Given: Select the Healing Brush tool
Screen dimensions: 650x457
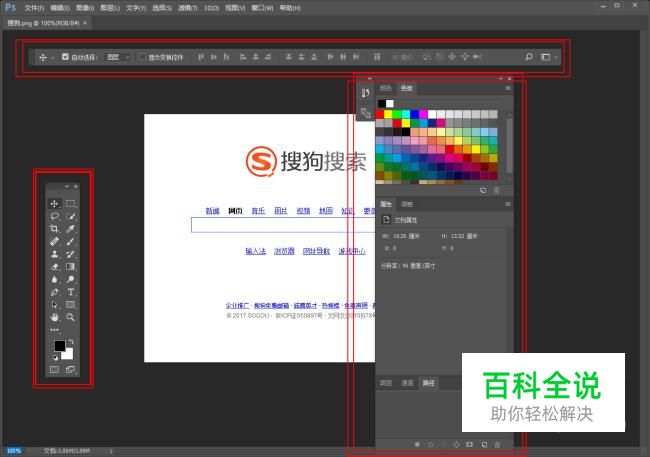Looking at the screenshot, I should tap(54, 241).
